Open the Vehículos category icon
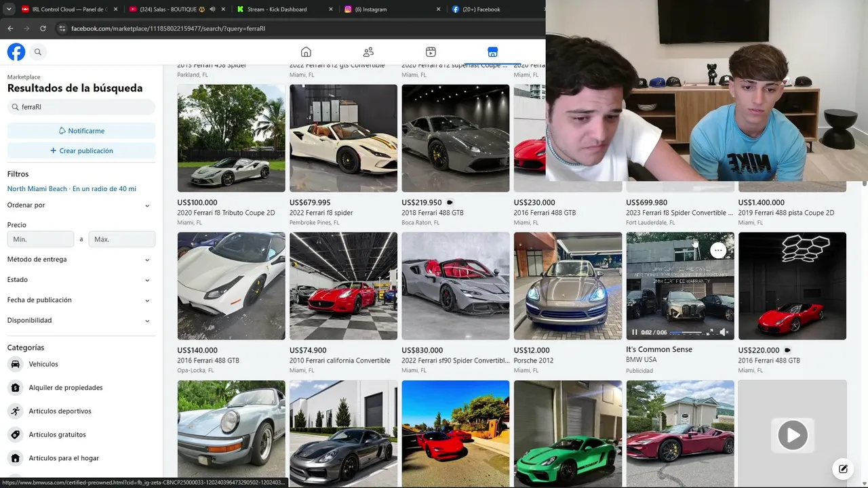The height and width of the screenshot is (488, 868). pyautogui.click(x=15, y=364)
